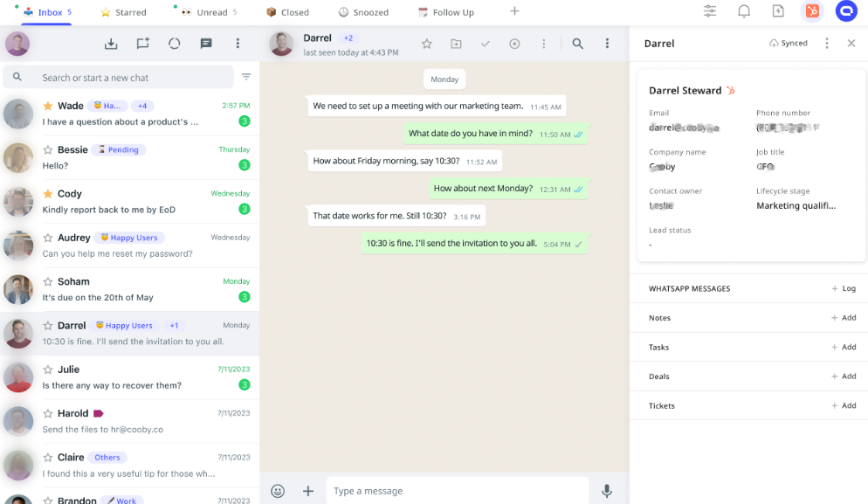This screenshot has width=868, height=504.
Task: Click the new chat plus bubble icon
Action: click(143, 44)
